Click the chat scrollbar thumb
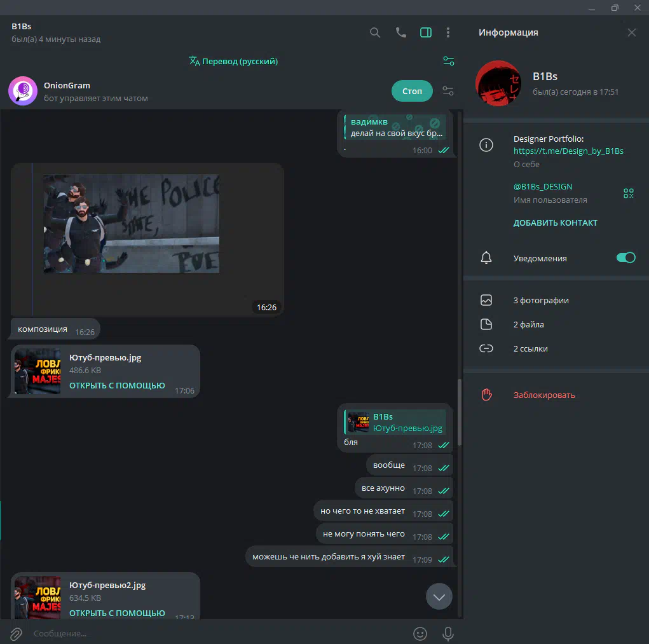The height and width of the screenshot is (644, 649). click(460, 413)
